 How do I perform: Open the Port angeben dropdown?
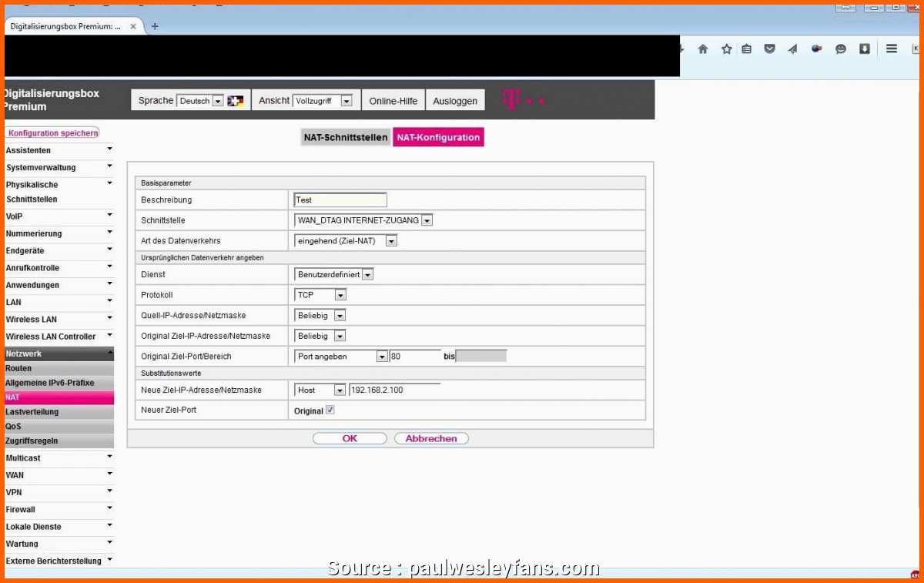[x=341, y=357]
